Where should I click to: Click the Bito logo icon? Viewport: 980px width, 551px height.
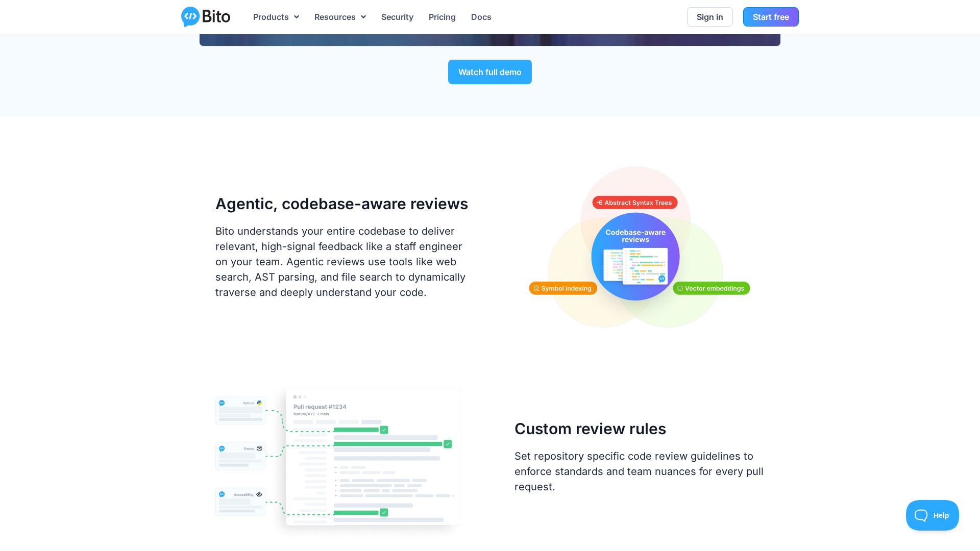[x=190, y=17]
